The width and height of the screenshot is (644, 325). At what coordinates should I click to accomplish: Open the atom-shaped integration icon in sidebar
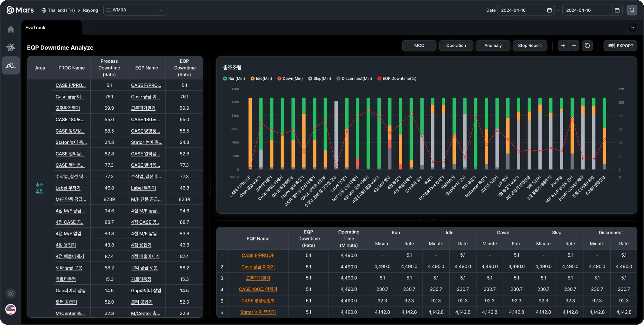[10, 47]
